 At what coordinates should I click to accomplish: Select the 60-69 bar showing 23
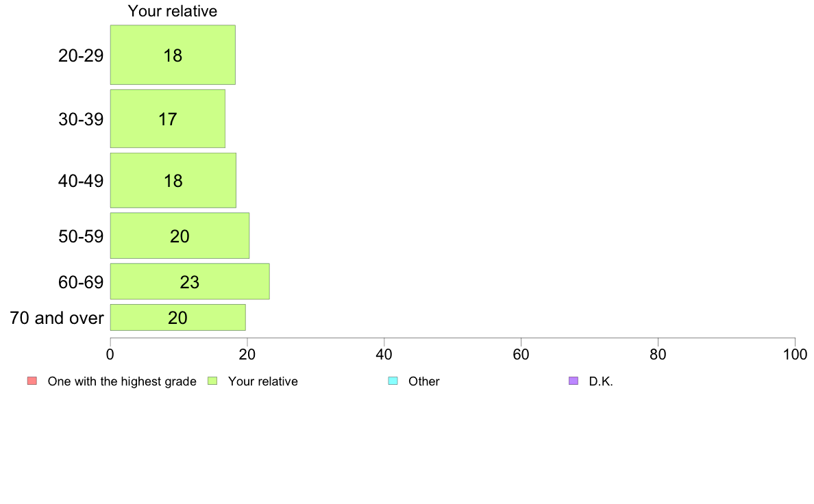coord(190,281)
